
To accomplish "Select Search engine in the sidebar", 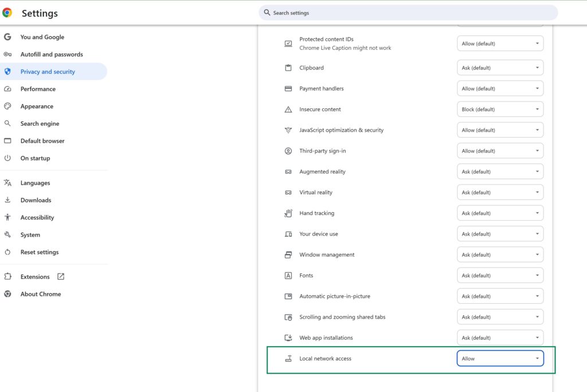I will click(x=40, y=124).
